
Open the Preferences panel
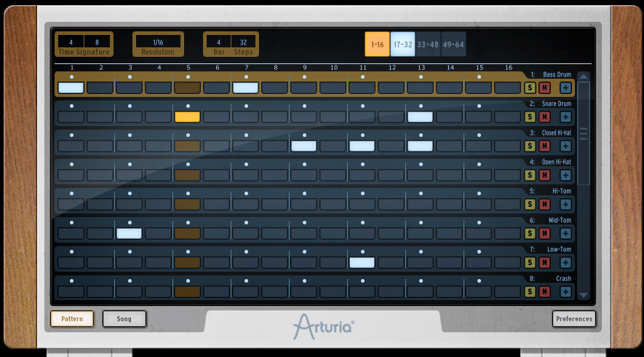click(x=573, y=319)
